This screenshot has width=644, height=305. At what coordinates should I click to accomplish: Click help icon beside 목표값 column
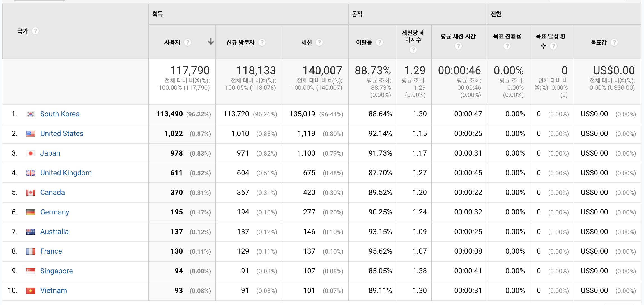(x=614, y=42)
